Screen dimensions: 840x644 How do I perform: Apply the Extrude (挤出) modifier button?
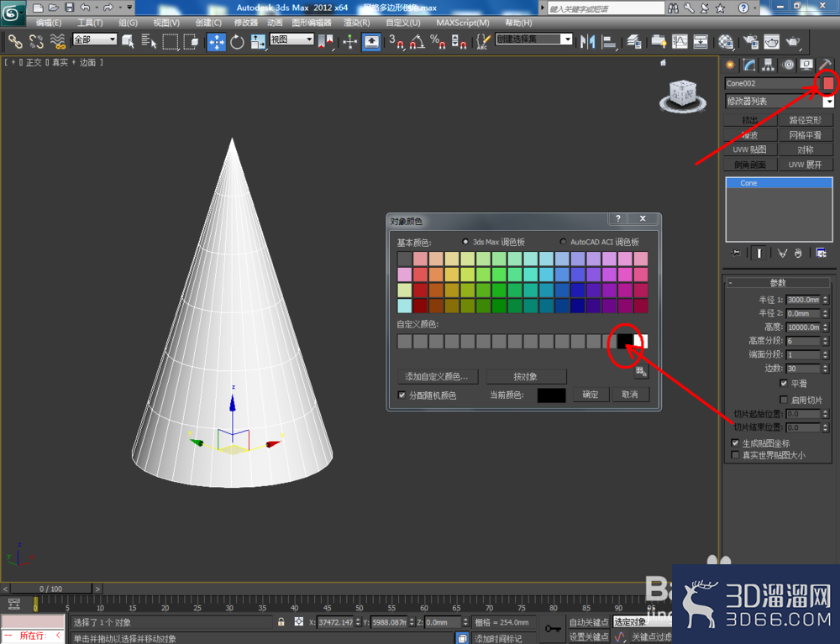(750, 120)
